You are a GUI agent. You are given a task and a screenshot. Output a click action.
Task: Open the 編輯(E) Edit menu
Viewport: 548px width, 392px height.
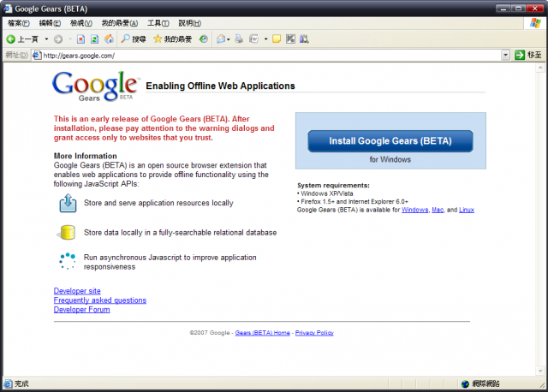coord(50,23)
